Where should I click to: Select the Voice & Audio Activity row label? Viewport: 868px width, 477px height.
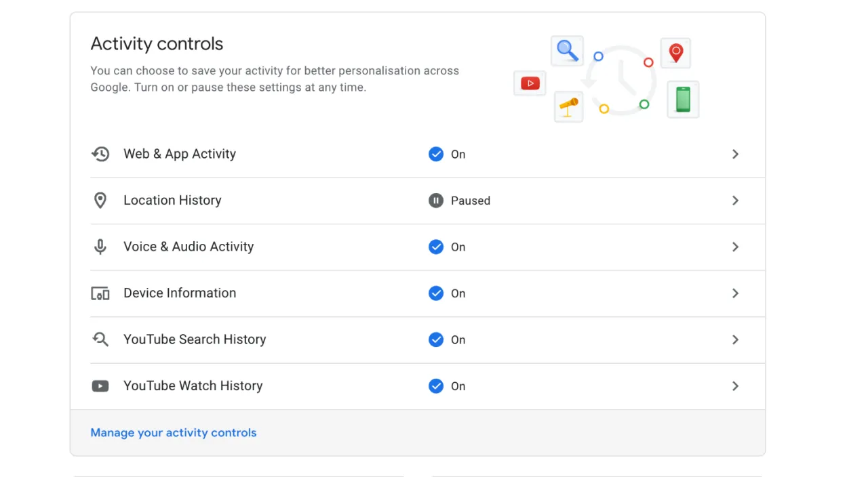click(189, 247)
